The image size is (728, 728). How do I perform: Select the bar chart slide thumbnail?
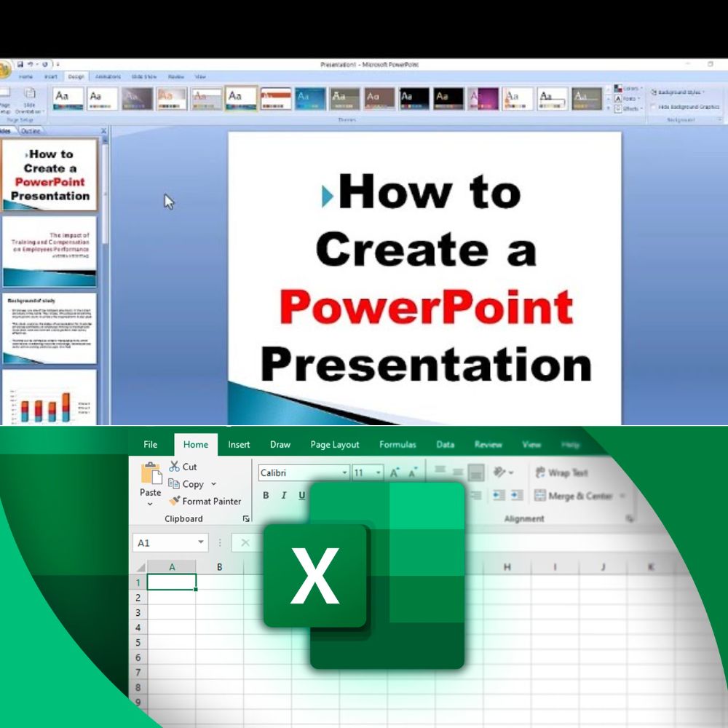pyautogui.click(x=50, y=397)
